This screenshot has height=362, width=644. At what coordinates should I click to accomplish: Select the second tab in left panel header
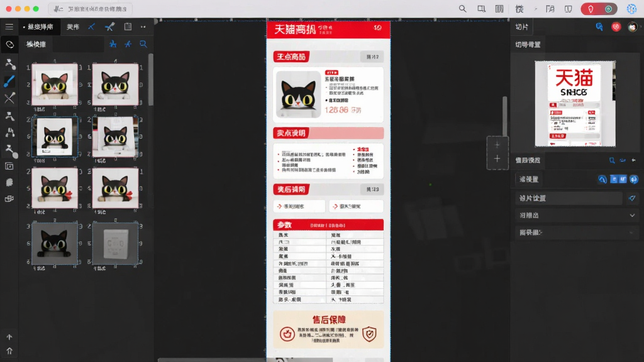tap(73, 26)
